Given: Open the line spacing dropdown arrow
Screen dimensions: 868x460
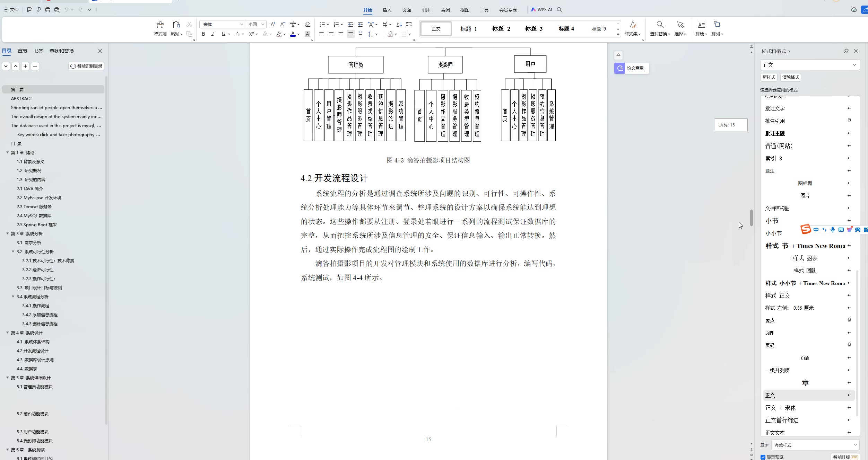Looking at the screenshot, I should point(376,34).
